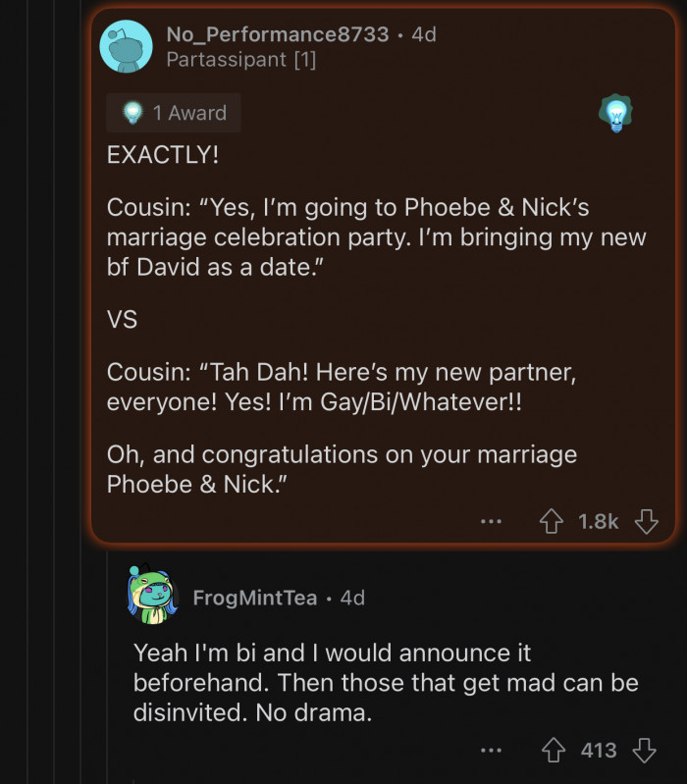Image resolution: width=687 pixels, height=784 pixels.
Task: Open FrogMintTea's frog avatar
Action: [153, 595]
